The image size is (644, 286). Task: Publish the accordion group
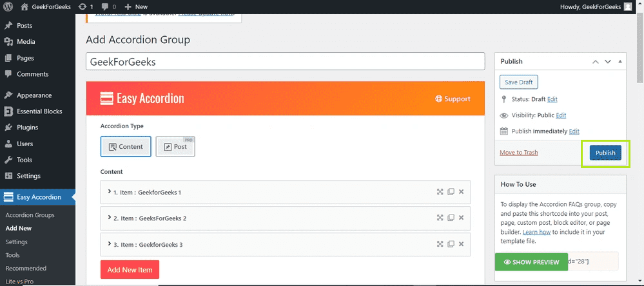[605, 153]
